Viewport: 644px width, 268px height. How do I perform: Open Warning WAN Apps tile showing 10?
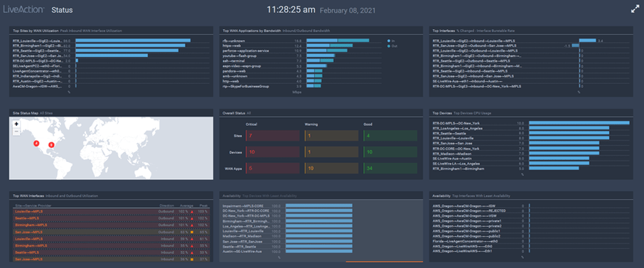[331, 168]
